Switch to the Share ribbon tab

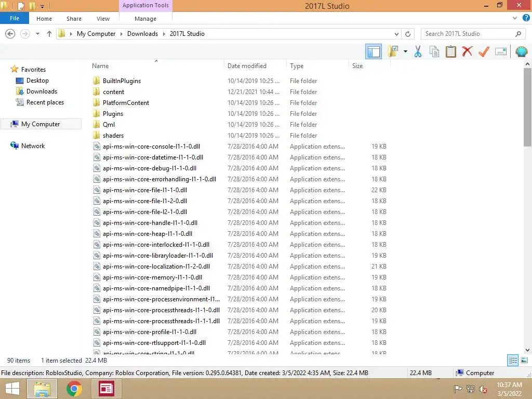74,19
